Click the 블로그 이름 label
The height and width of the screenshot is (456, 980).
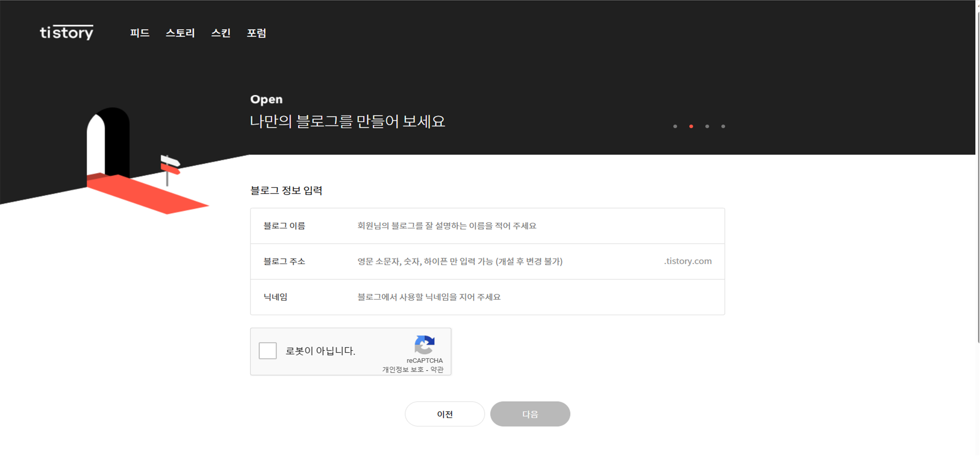[284, 226]
